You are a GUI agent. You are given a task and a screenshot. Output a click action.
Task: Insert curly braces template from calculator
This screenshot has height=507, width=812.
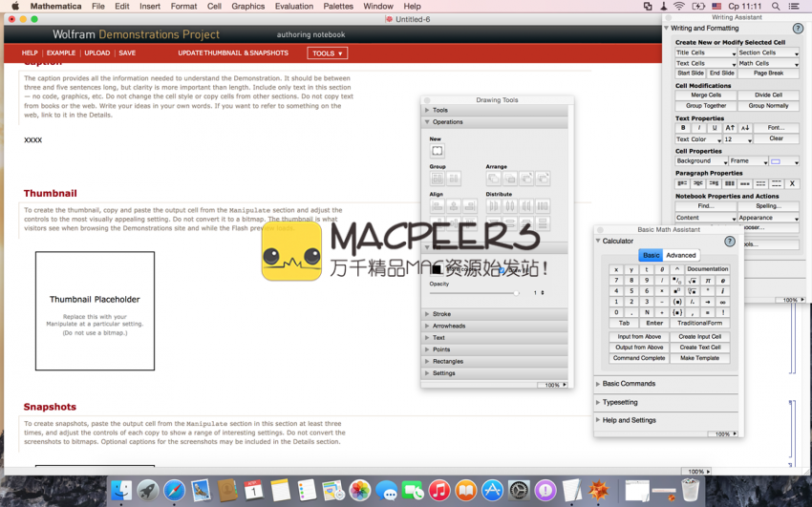677,312
